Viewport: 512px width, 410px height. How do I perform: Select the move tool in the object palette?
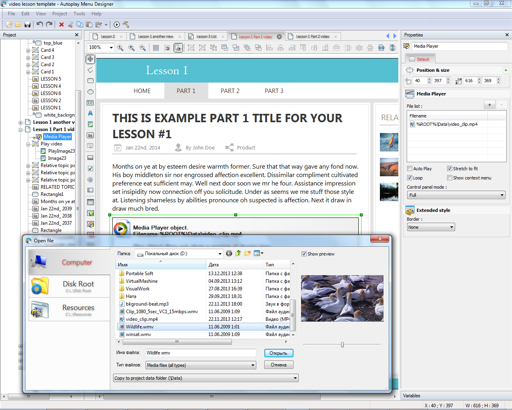90,59
